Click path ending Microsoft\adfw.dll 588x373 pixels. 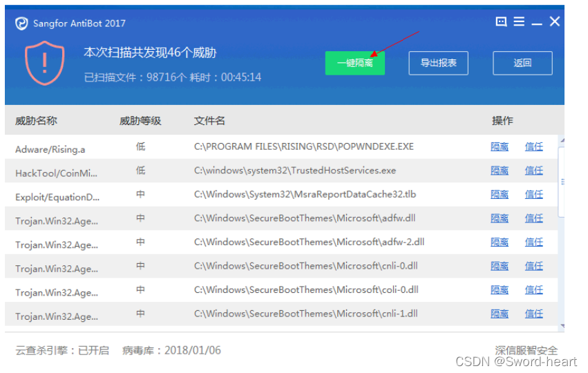click(x=305, y=218)
